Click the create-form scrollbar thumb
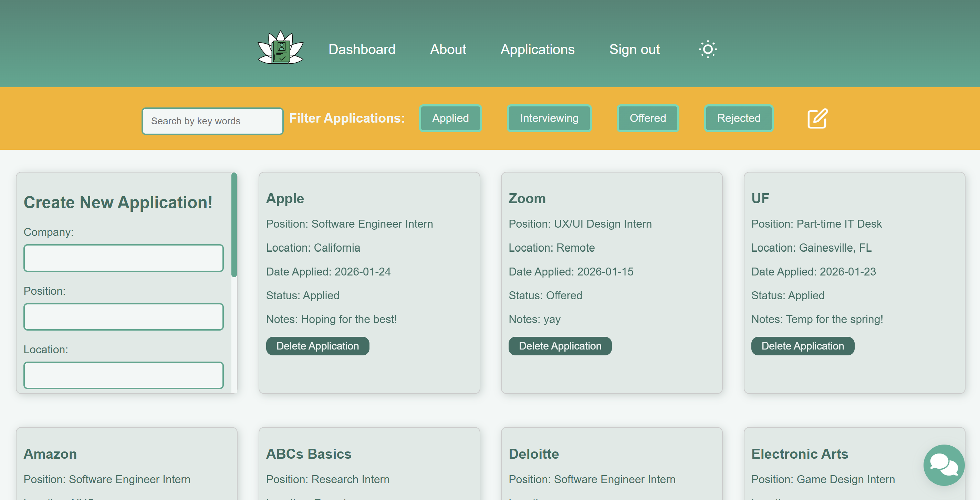This screenshot has width=980, height=500. coord(234,225)
